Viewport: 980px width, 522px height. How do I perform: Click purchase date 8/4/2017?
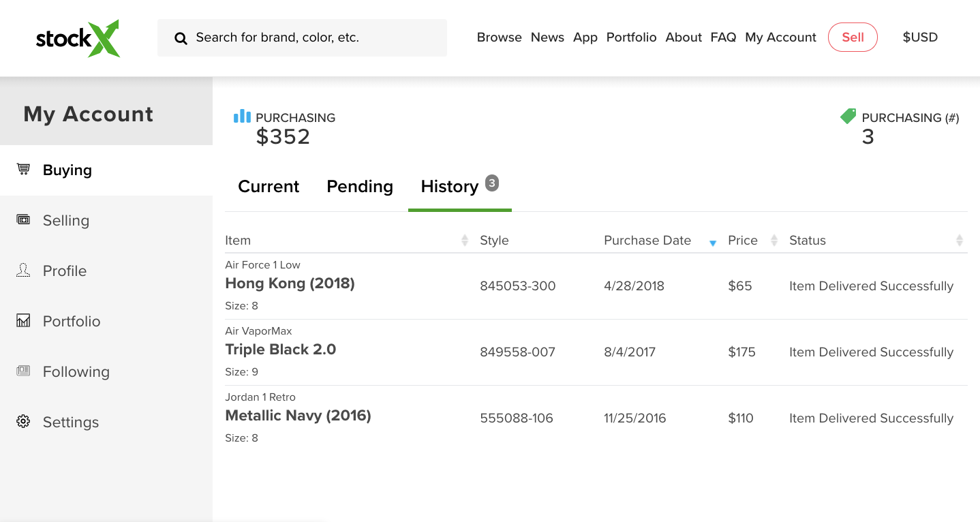click(x=630, y=352)
